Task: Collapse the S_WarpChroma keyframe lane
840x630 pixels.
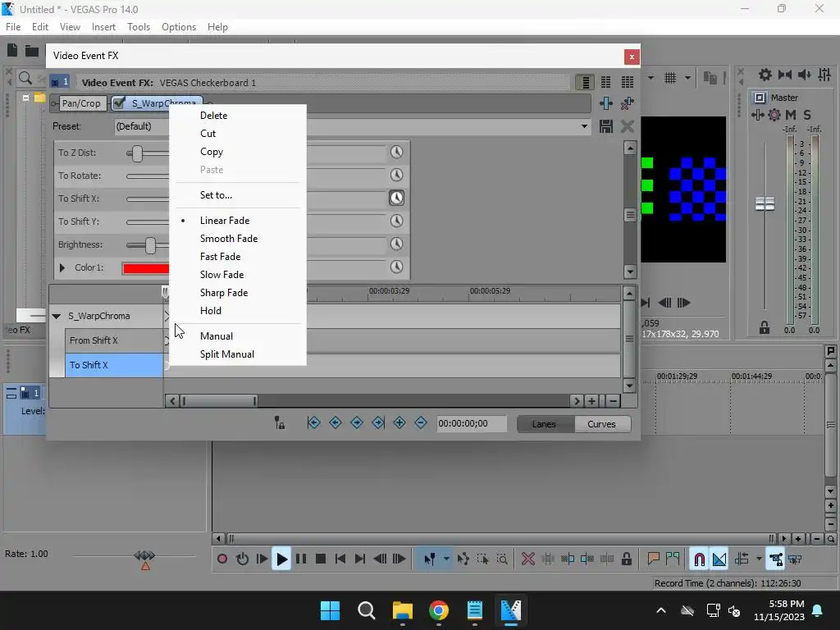Action: pyautogui.click(x=57, y=316)
